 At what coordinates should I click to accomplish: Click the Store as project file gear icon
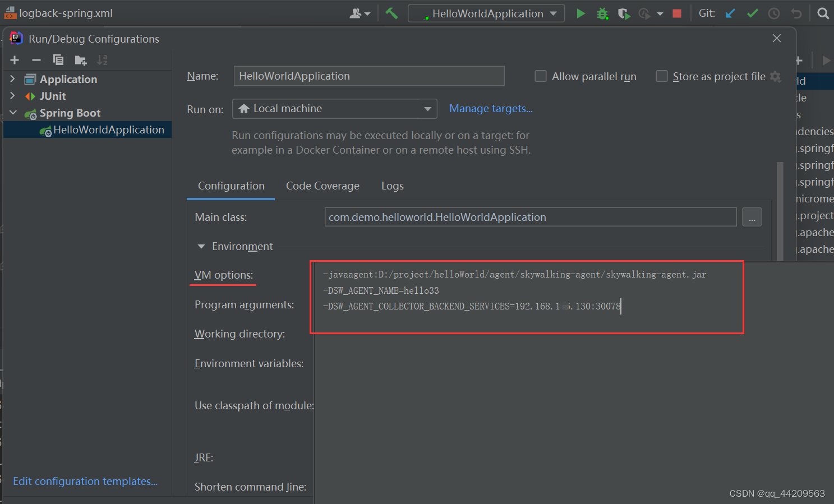coord(775,76)
